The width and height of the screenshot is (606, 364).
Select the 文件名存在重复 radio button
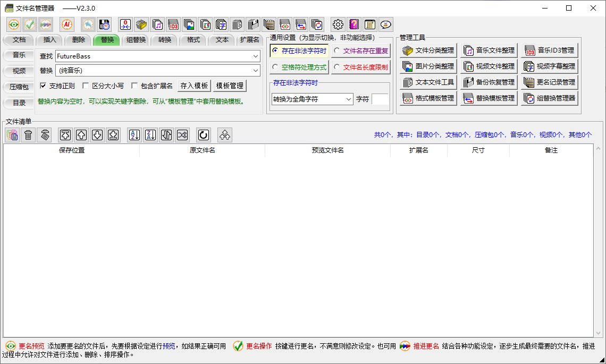pyautogui.click(x=337, y=51)
